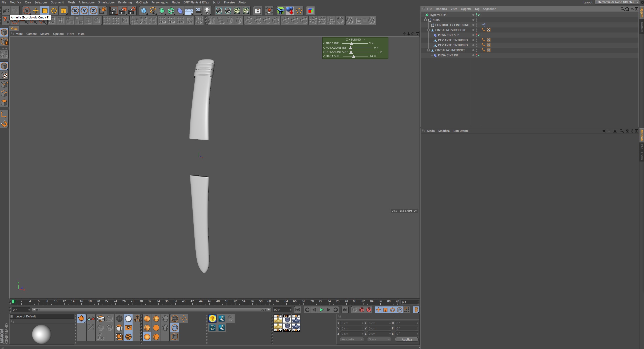Screen dimensions: 644x349
Task: Select the Move tool in the toolbar
Action: click(x=36, y=11)
